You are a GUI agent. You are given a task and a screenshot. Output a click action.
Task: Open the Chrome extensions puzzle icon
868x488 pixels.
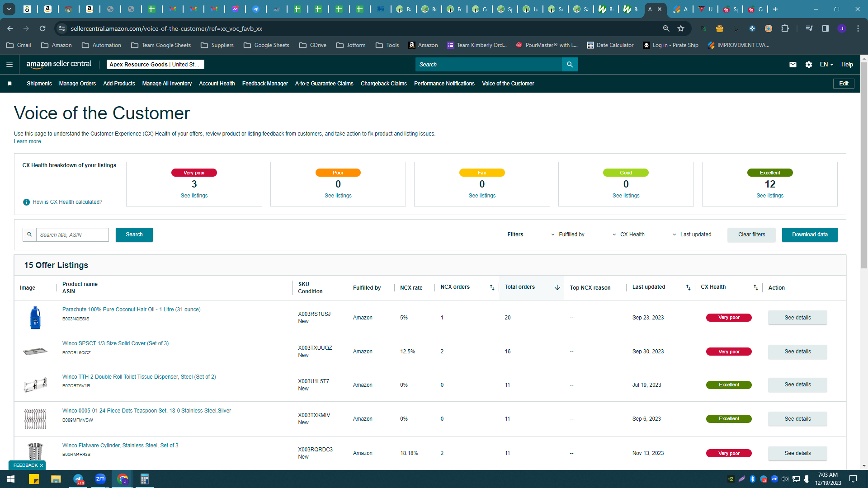coord(785,28)
